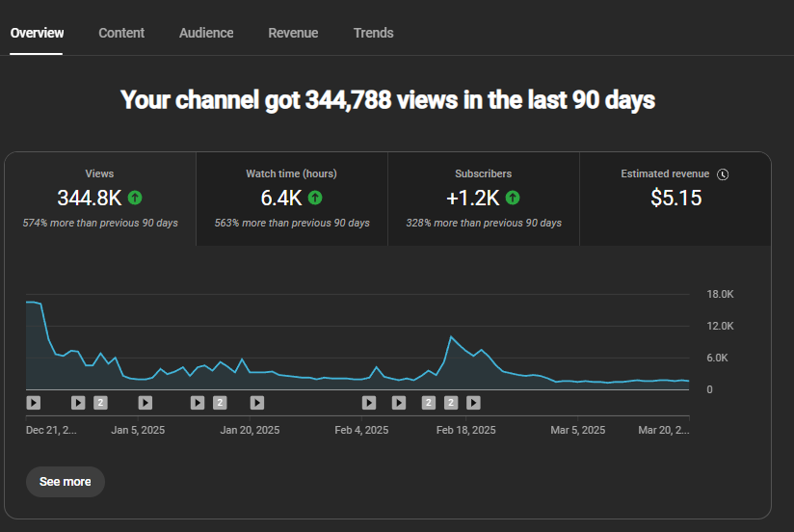Select the Estimated revenue card

[675, 199]
